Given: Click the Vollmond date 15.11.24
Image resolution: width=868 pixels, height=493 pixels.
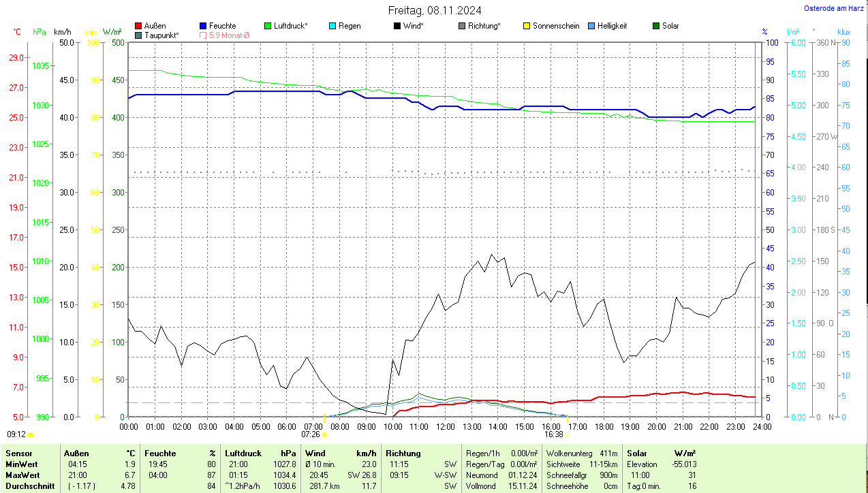Looking at the screenshot, I should (523, 486).
